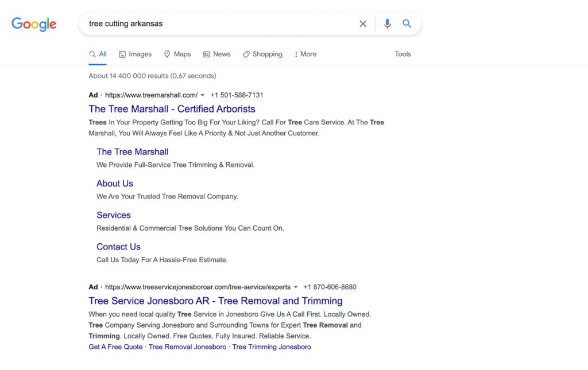Expand dropdown arrow beside treeservicejonesboroar.com URL
This screenshot has height=370, width=588.
click(x=296, y=287)
